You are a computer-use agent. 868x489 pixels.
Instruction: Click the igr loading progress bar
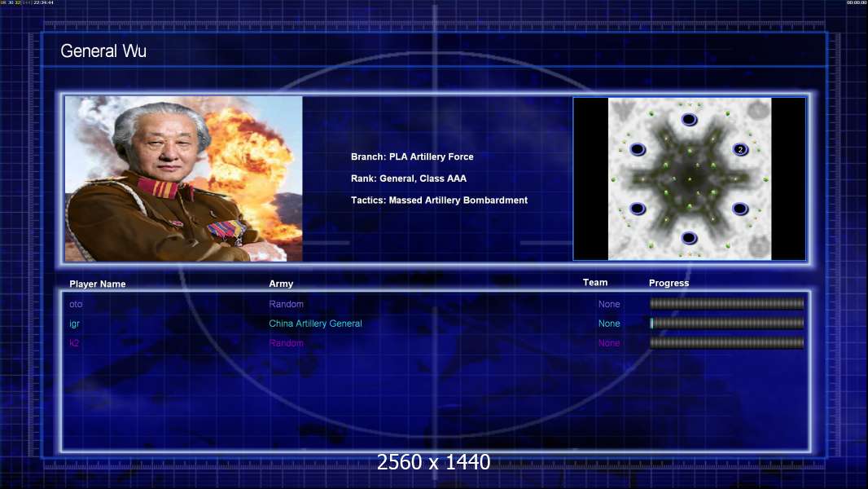click(727, 323)
